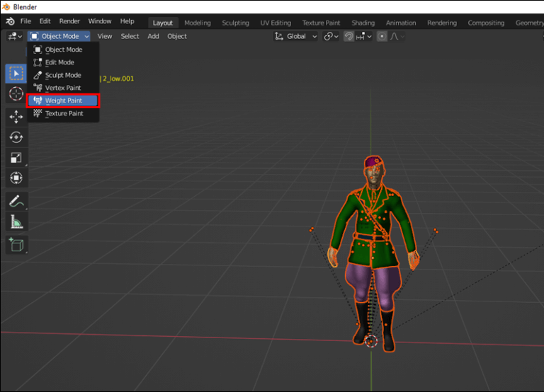This screenshot has height=392, width=544.
Task: Open the viewport Object menu
Action: coord(177,36)
